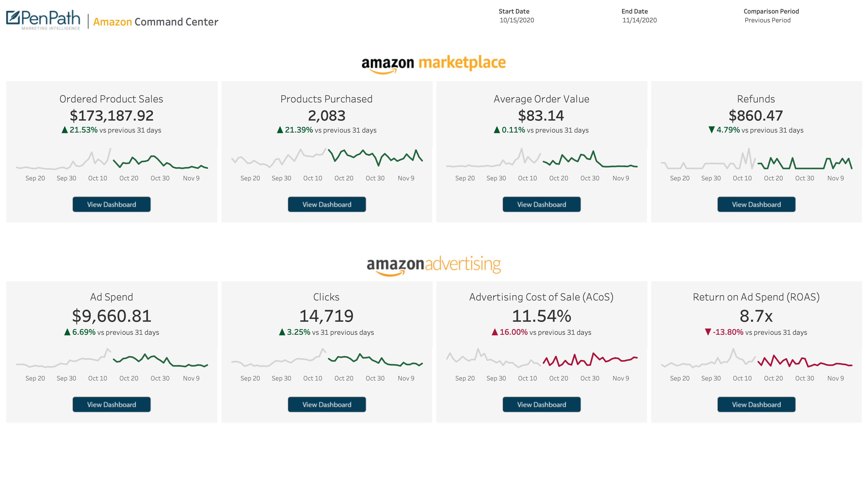
Task: Open the Refunds View Dashboard button
Action: coord(756,205)
